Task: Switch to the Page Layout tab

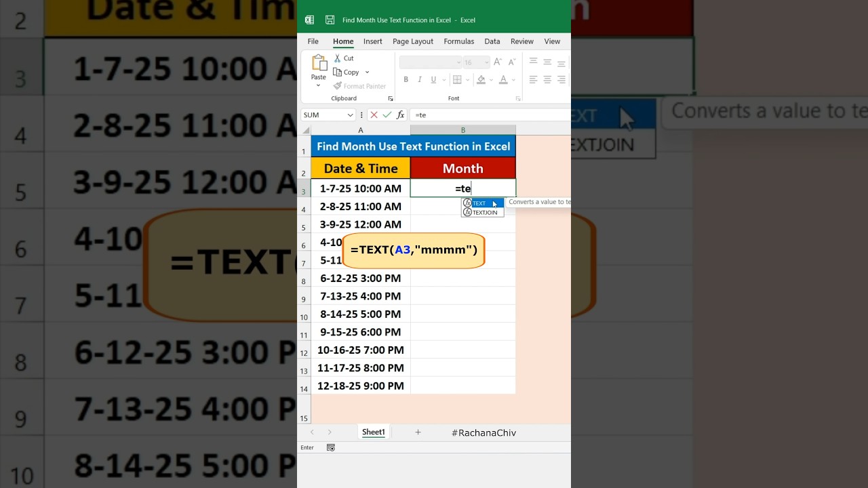Action: [413, 41]
